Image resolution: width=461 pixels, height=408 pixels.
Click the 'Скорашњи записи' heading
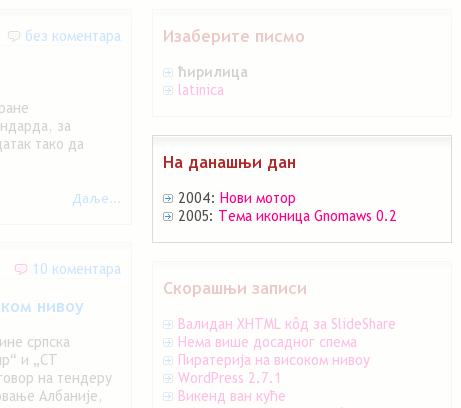[235, 288]
